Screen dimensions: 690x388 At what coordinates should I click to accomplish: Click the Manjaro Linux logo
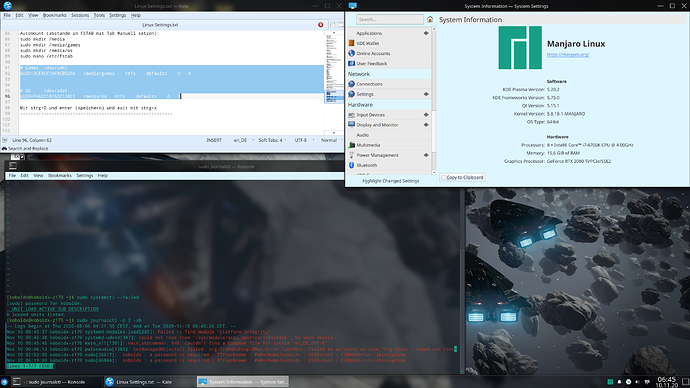click(520, 48)
